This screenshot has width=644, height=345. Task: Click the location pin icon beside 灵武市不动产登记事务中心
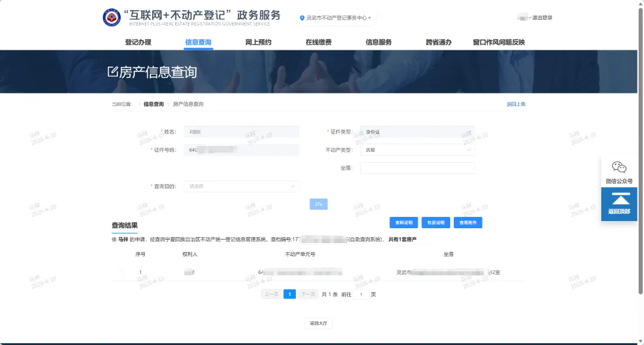tap(302, 18)
